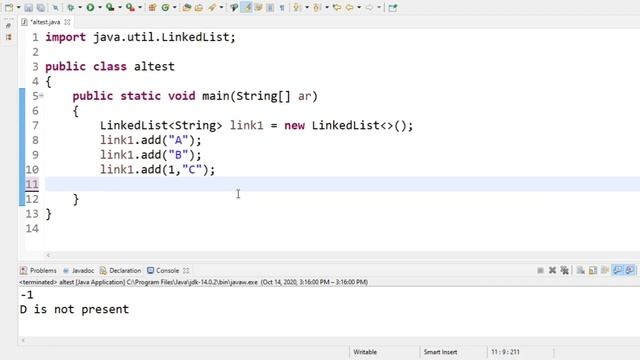Click the Open Task icon
The width and height of the screenshot is (640, 360).
pyautogui.click(x=199, y=7)
